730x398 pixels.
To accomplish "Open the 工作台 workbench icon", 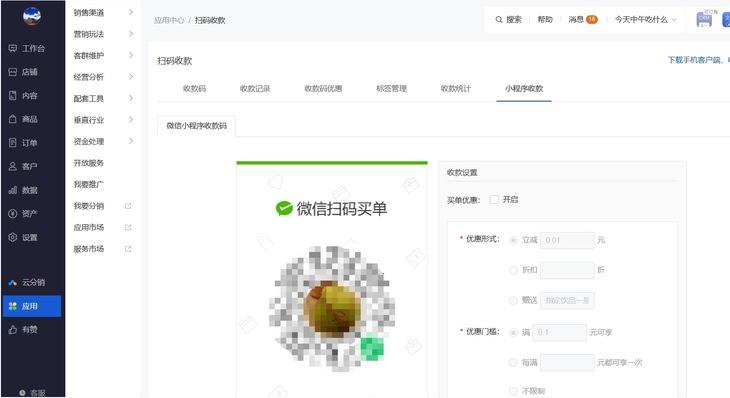I will click(x=13, y=48).
